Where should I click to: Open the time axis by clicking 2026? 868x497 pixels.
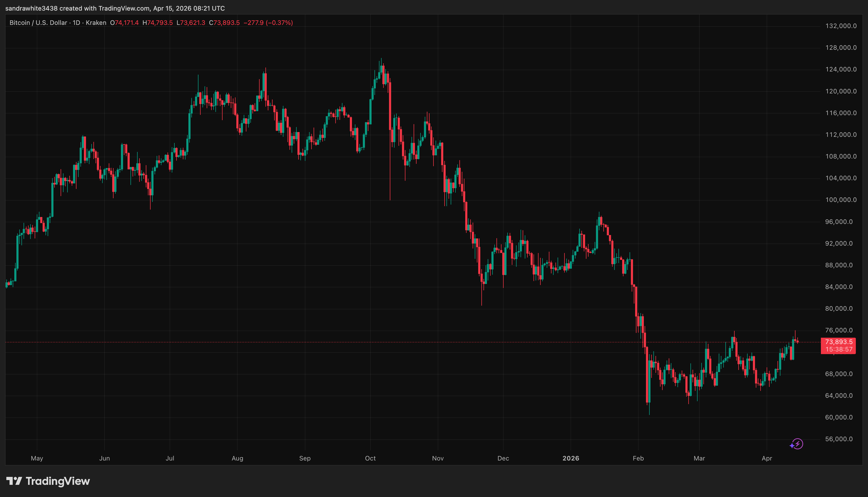coord(571,458)
